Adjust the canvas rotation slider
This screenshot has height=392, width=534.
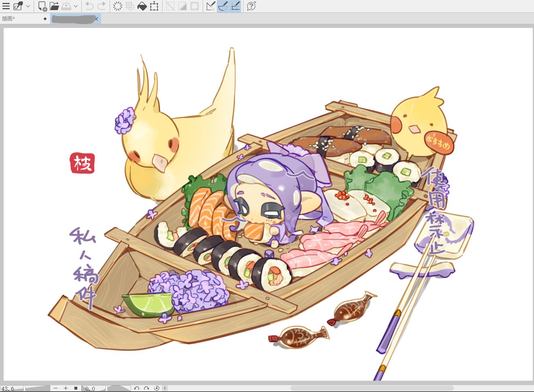119,388
